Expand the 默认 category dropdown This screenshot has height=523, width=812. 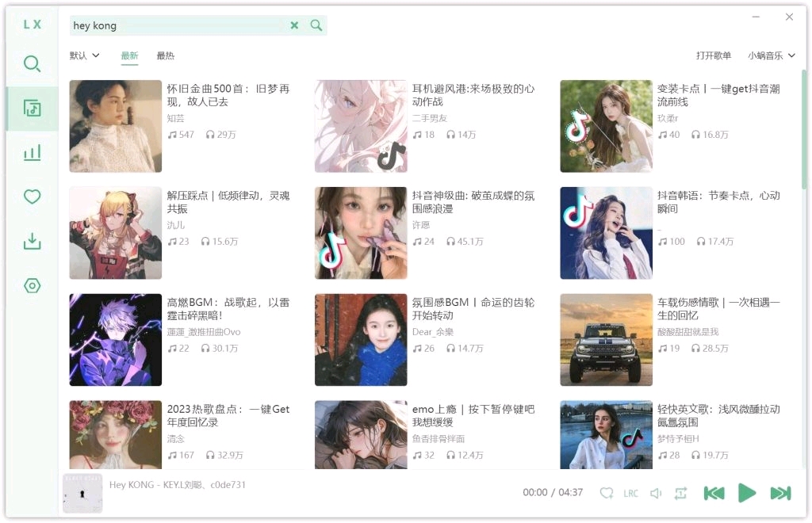pos(85,55)
